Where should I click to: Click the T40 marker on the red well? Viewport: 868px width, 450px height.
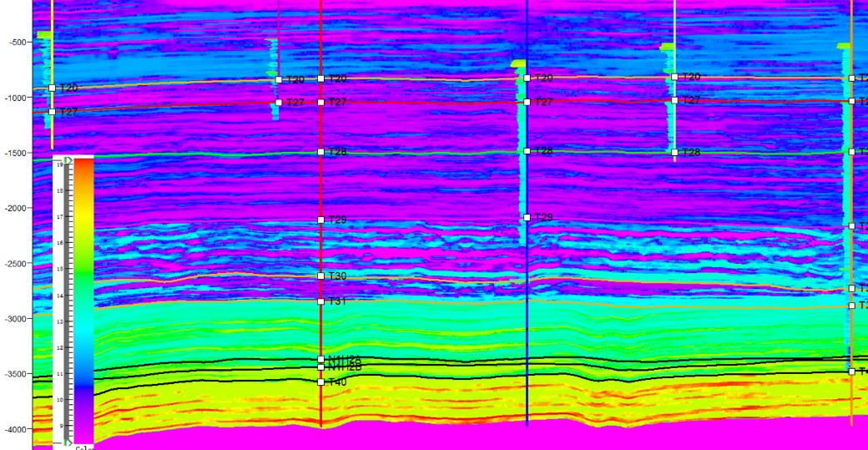[x=320, y=382]
